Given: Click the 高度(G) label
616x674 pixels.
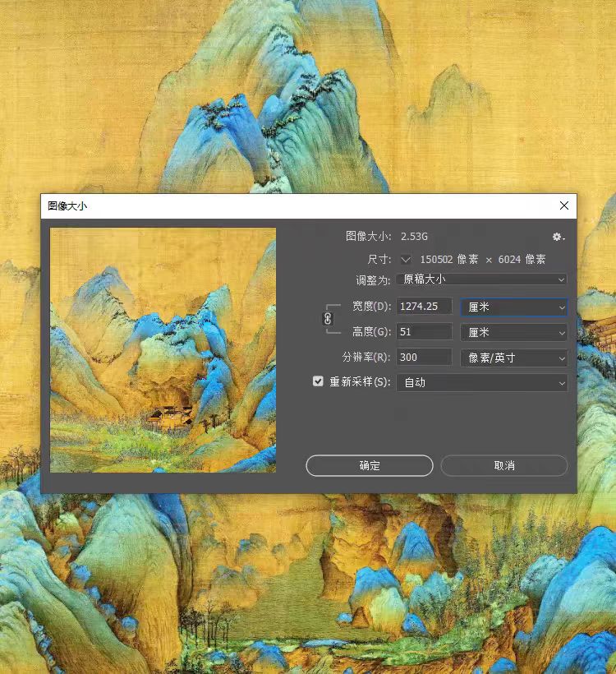Looking at the screenshot, I should pos(371,332).
